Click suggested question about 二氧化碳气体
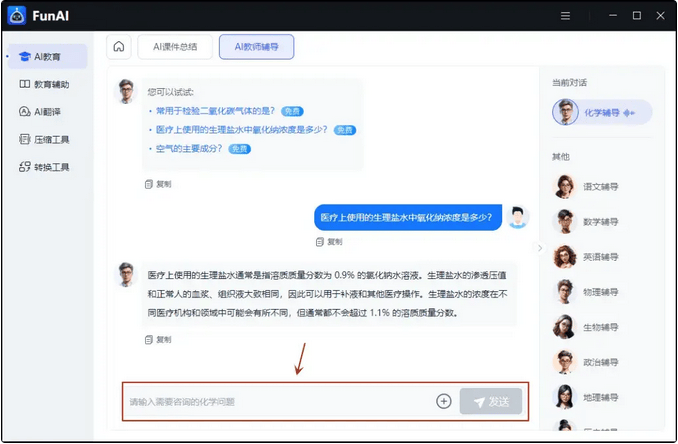 click(x=214, y=111)
